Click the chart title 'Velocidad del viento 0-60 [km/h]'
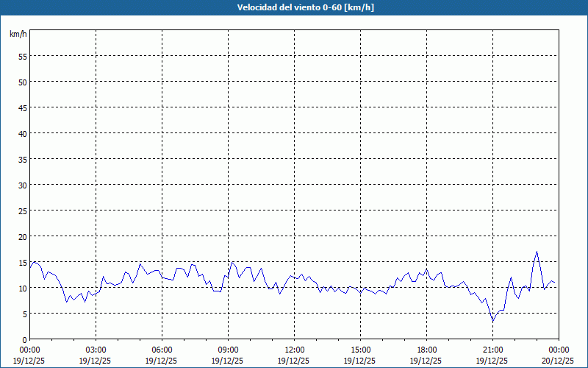This screenshot has width=588, height=368. (305, 7)
